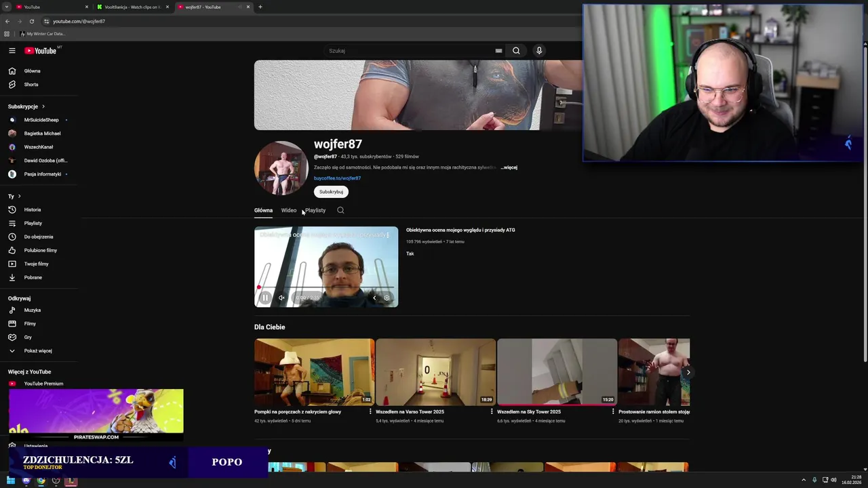Click the search magnifier button

[516, 51]
